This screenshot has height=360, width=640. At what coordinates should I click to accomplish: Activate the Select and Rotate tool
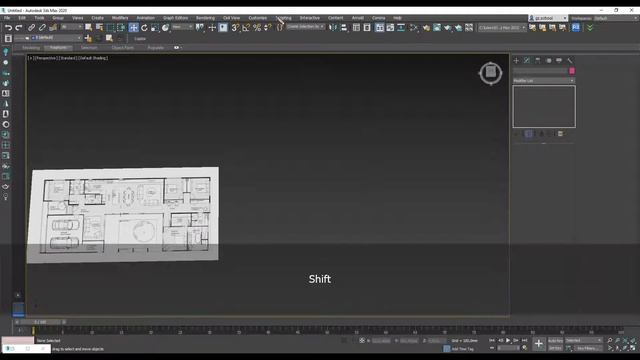[144, 28]
